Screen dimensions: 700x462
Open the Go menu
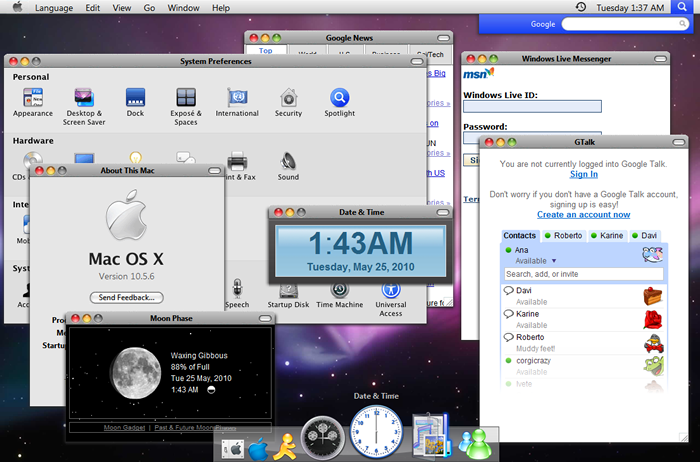(x=149, y=8)
